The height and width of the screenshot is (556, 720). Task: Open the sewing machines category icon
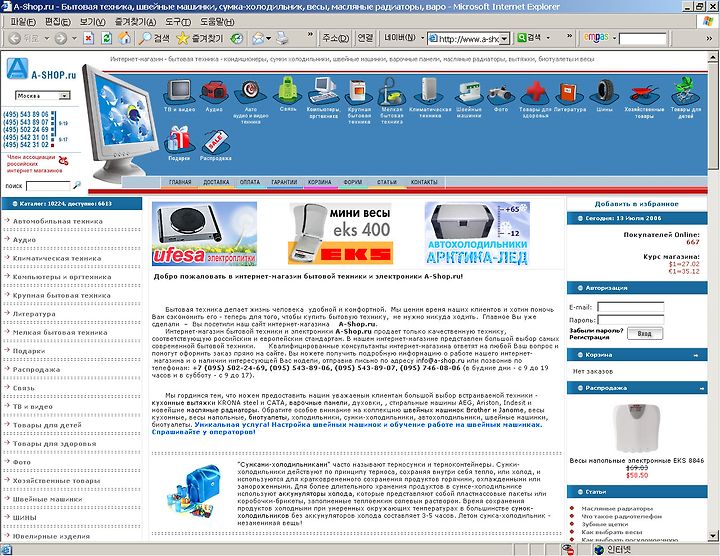click(x=468, y=92)
